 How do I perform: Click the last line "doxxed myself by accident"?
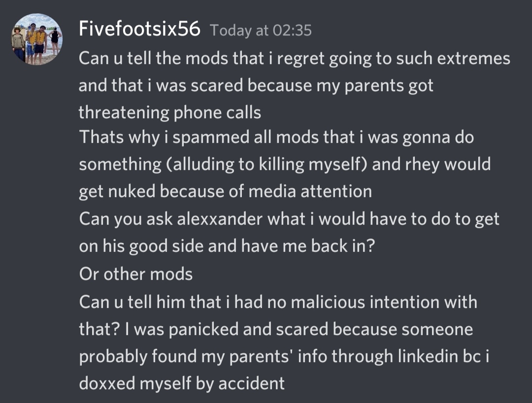182,383
